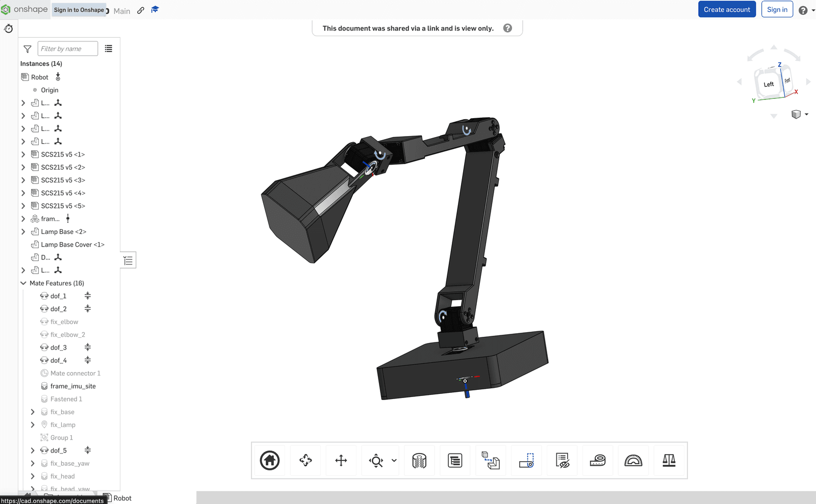
Task: Click the Zoom to fit magnifier icon
Action: click(x=376, y=461)
